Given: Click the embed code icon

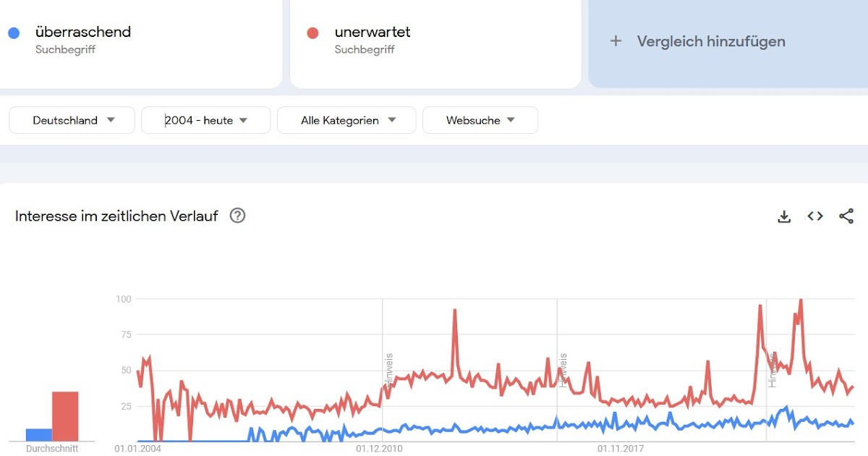Looking at the screenshot, I should [x=815, y=216].
